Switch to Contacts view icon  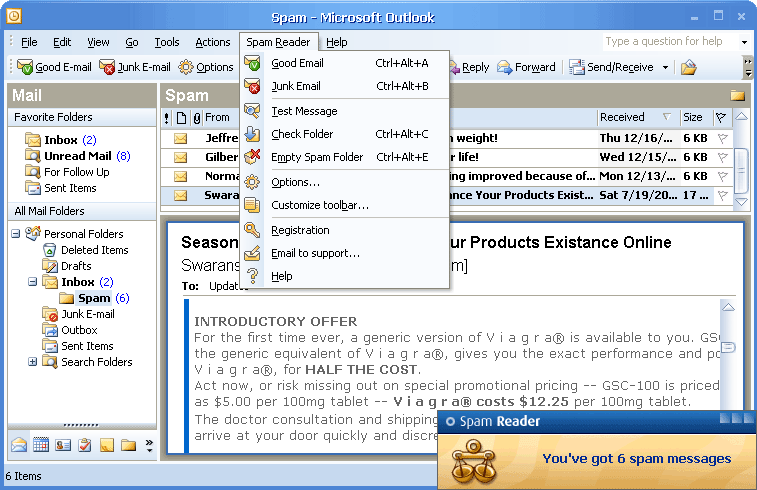point(63,445)
